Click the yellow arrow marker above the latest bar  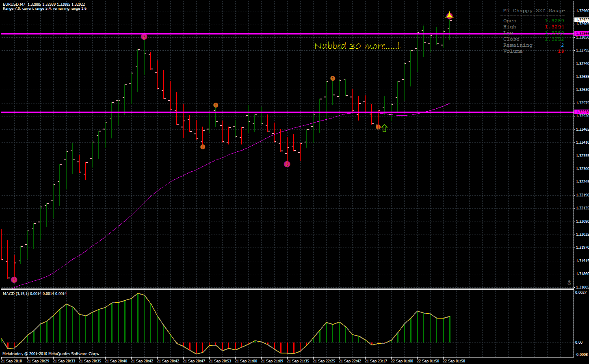(x=449, y=16)
